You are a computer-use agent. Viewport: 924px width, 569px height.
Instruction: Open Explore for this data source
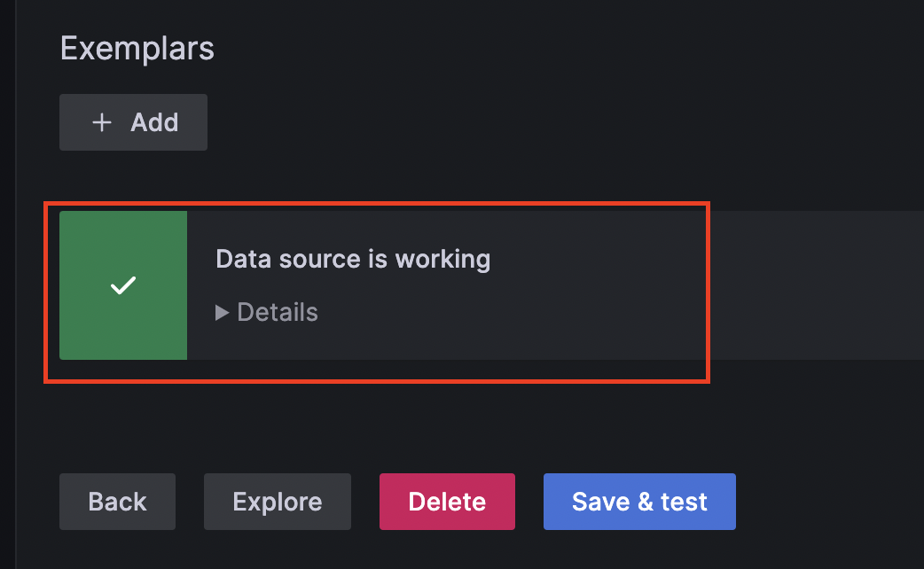tap(278, 502)
